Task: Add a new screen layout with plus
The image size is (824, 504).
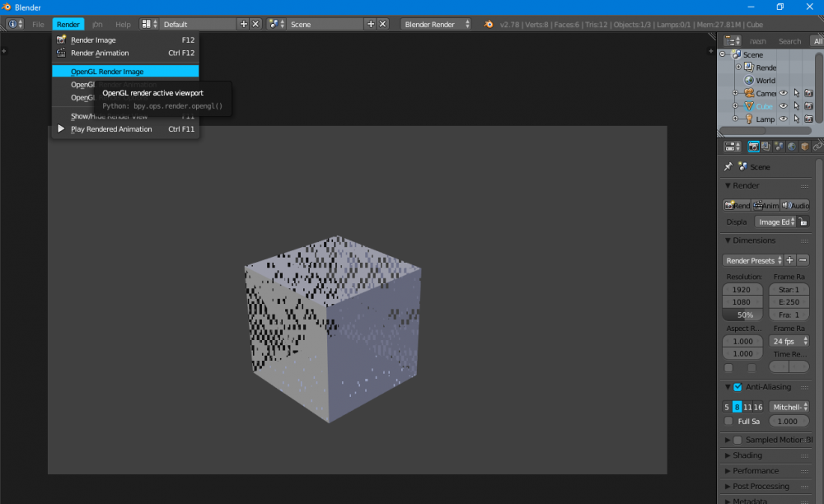Action: tap(243, 25)
